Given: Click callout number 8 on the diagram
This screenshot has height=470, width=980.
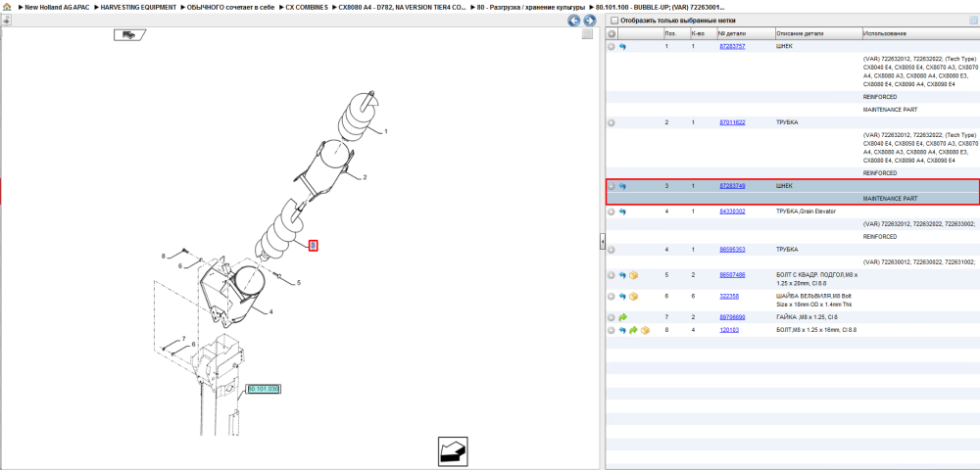Looking at the screenshot, I should click(163, 257).
